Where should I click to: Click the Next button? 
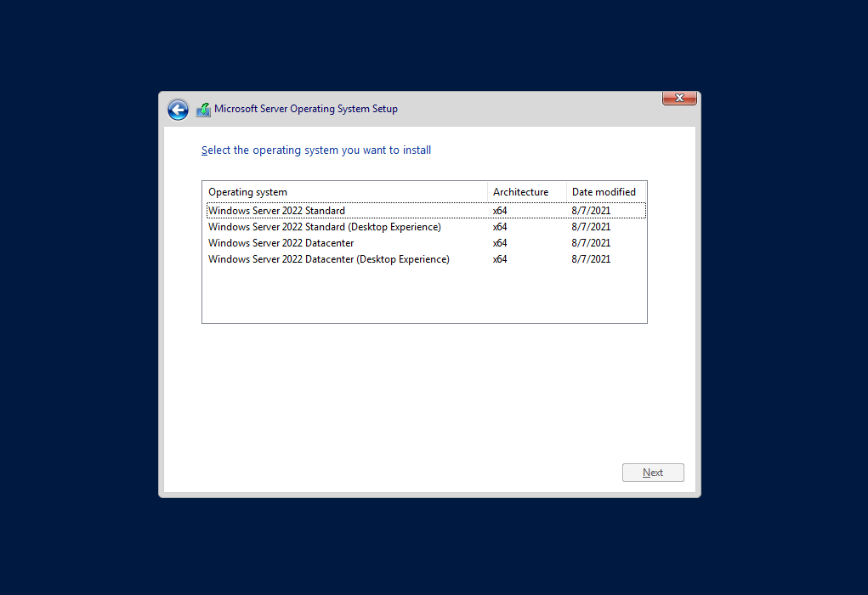click(652, 472)
